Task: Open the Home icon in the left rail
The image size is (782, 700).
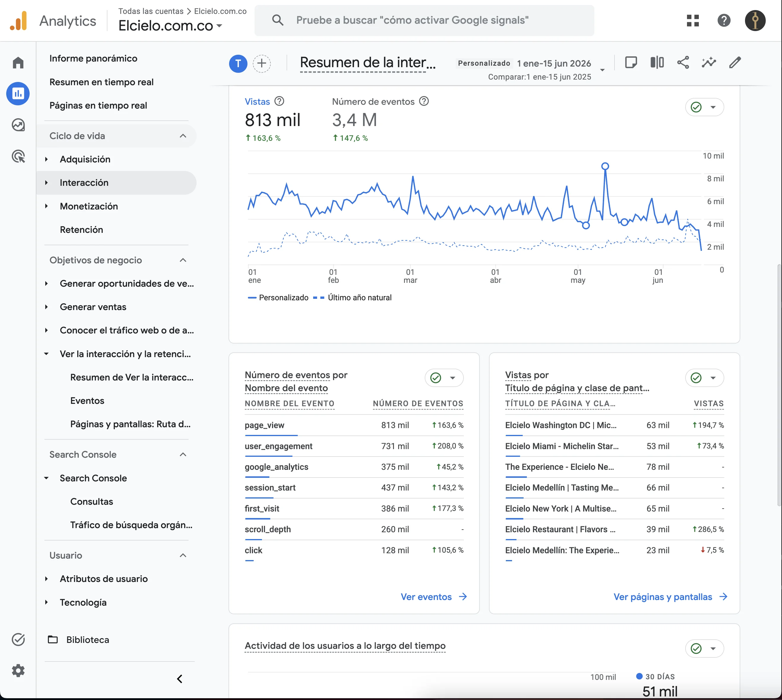Action: 18,63
